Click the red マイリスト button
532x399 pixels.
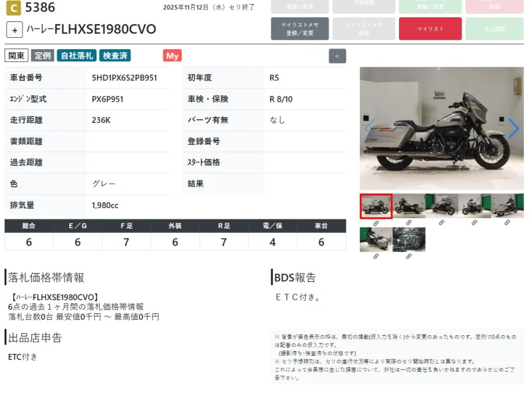pyautogui.click(x=430, y=29)
